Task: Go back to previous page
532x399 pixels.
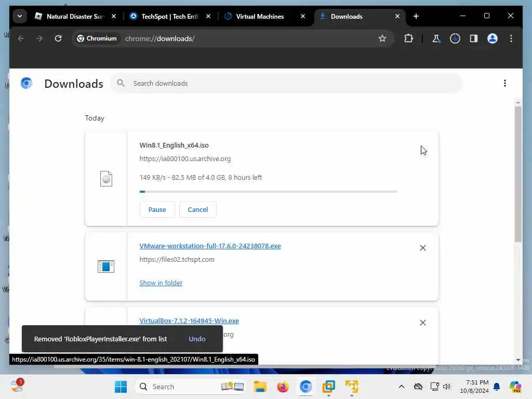Action: point(21,38)
